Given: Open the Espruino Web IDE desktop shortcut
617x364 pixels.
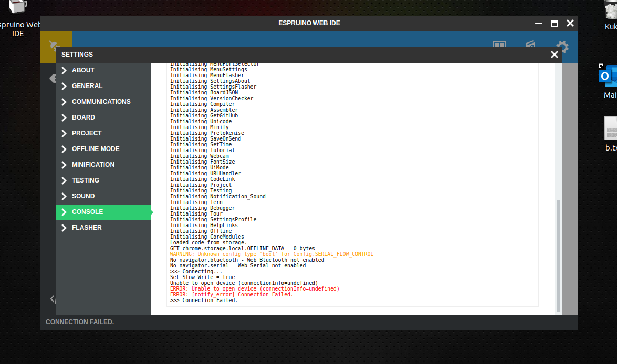Looking at the screenshot, I should click(x=18, y=18).
